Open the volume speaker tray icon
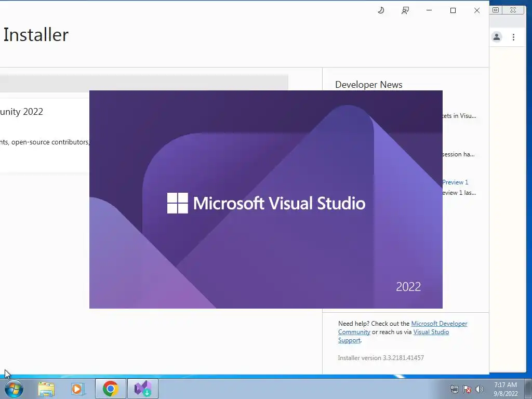 click(x=480, y=389)
